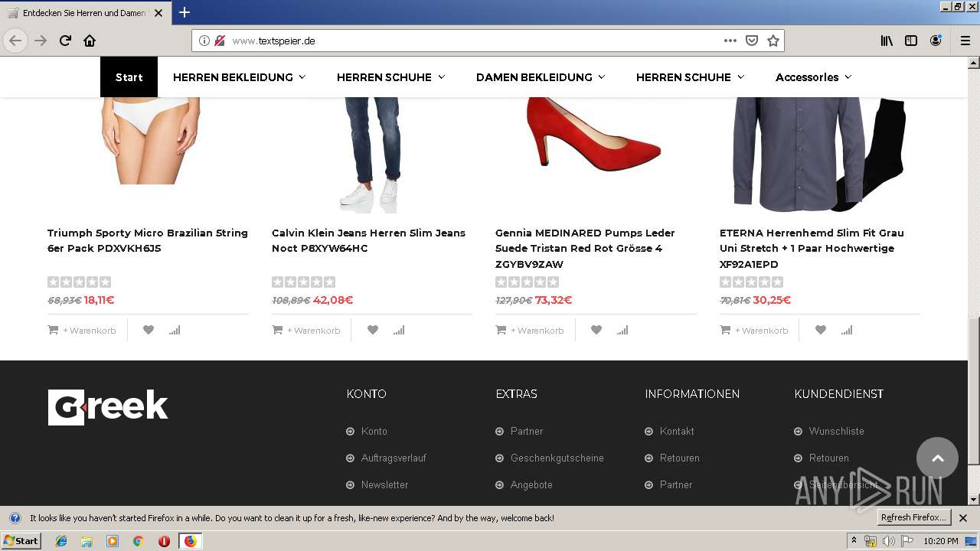The height and width of the screenshot is (551, 980).
Task: Open Partner link under EXTRAS
Action: (527, 432)
